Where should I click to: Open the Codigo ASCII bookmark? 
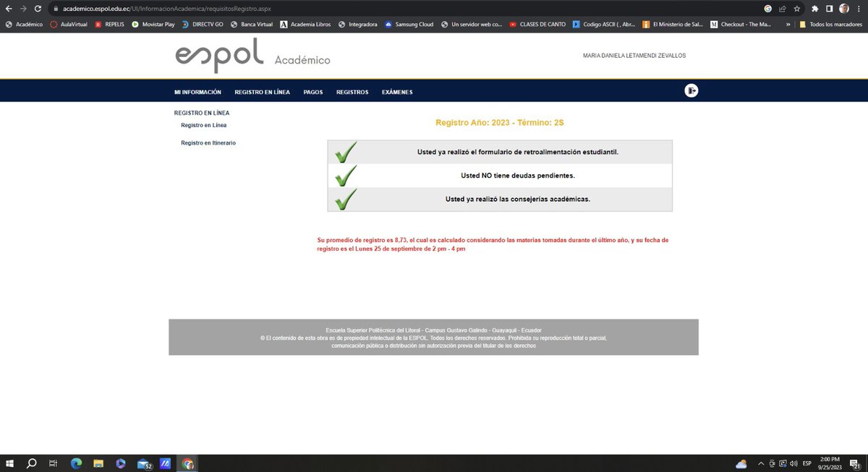(605, 24)
